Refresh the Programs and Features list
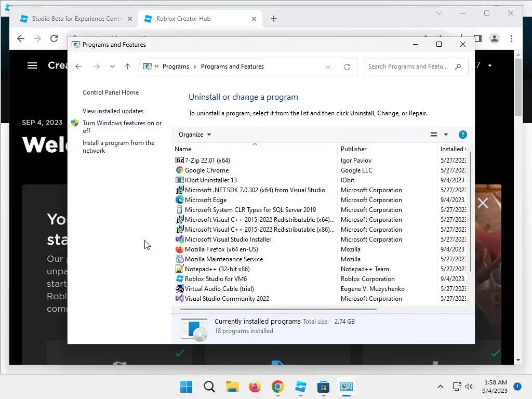The width and height of the screenshot is (532, 399). [x=347, y=67]
